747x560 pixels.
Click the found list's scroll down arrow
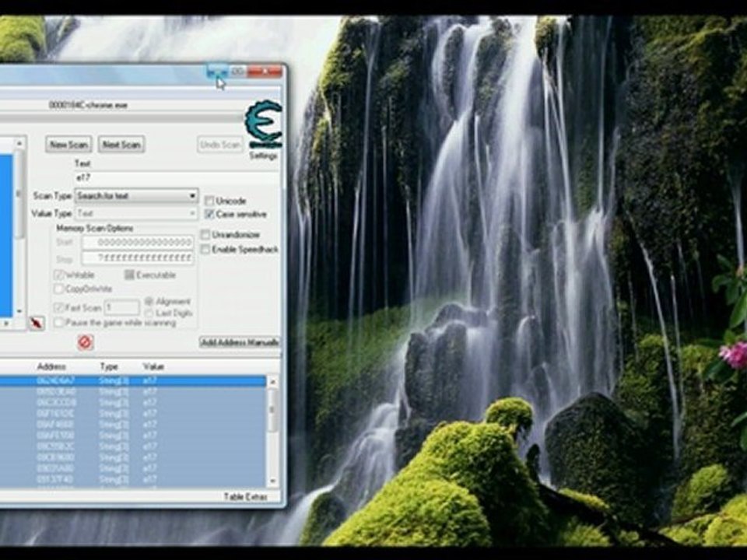(x=19, y=311)
